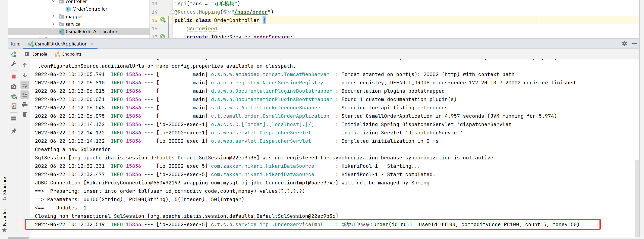Click the exit icon in Run toolbar
The image size is (644, 239).
(14, 106)
